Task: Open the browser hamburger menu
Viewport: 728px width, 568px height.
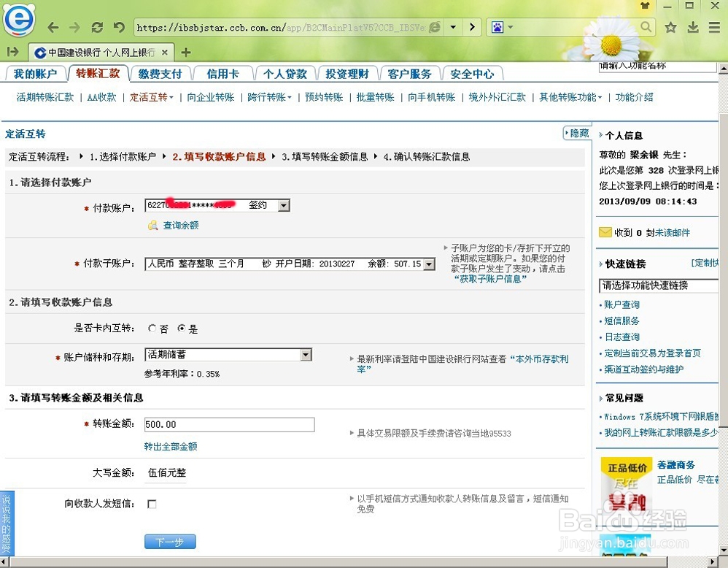Action: click(x=715, y=28)
